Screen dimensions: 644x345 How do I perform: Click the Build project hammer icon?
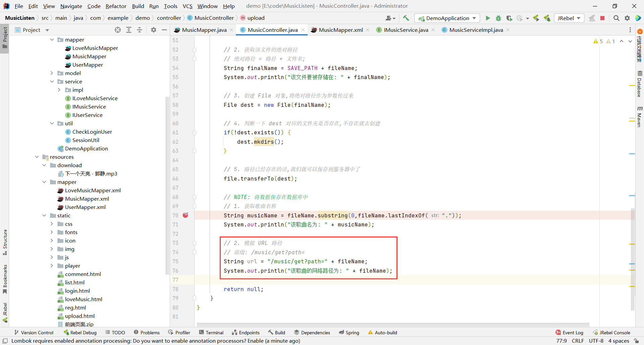406,18
